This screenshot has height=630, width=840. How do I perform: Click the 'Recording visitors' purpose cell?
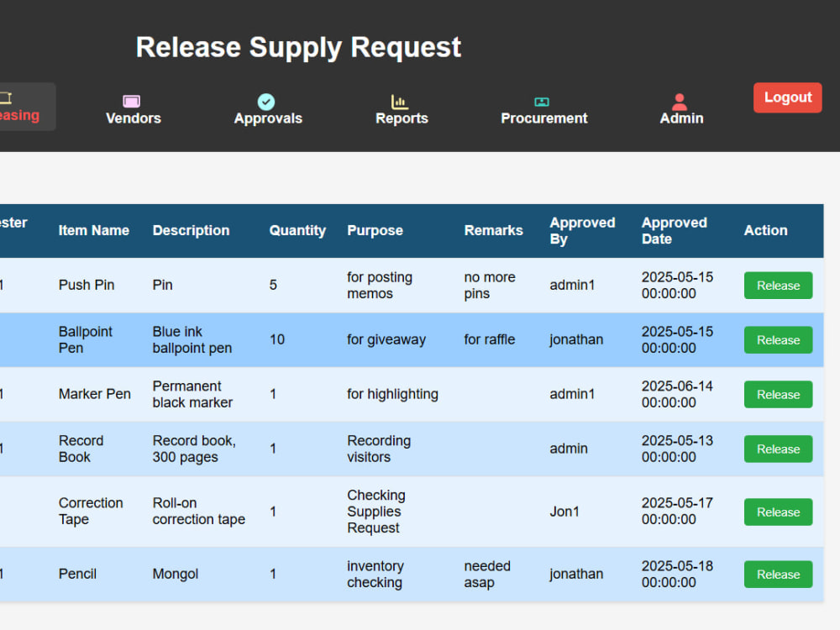click(379, 449)
